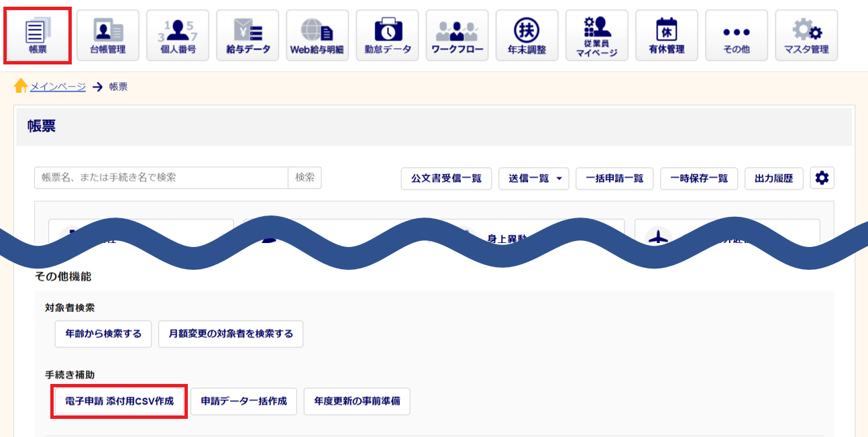Click 年齢から検索する button

point(103,334)
